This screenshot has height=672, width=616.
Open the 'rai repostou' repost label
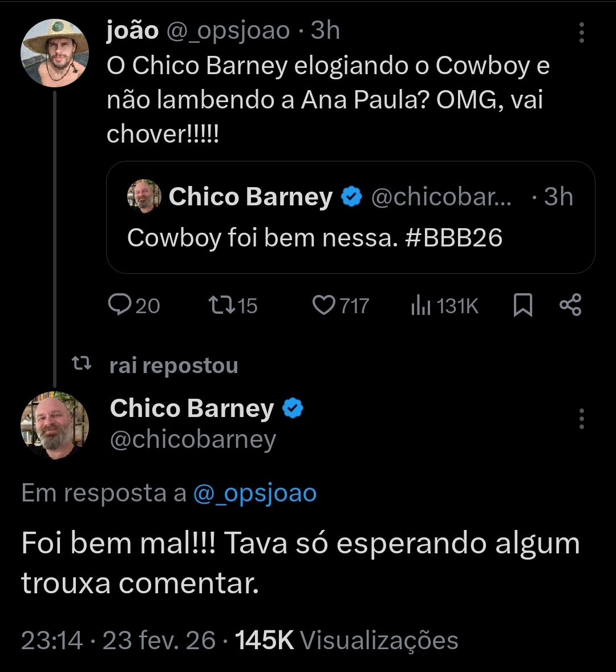tap(173, 366)
